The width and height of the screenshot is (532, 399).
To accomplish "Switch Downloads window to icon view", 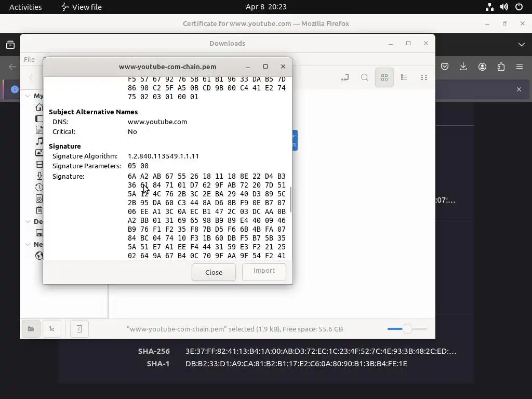I will tap(384, 78).
